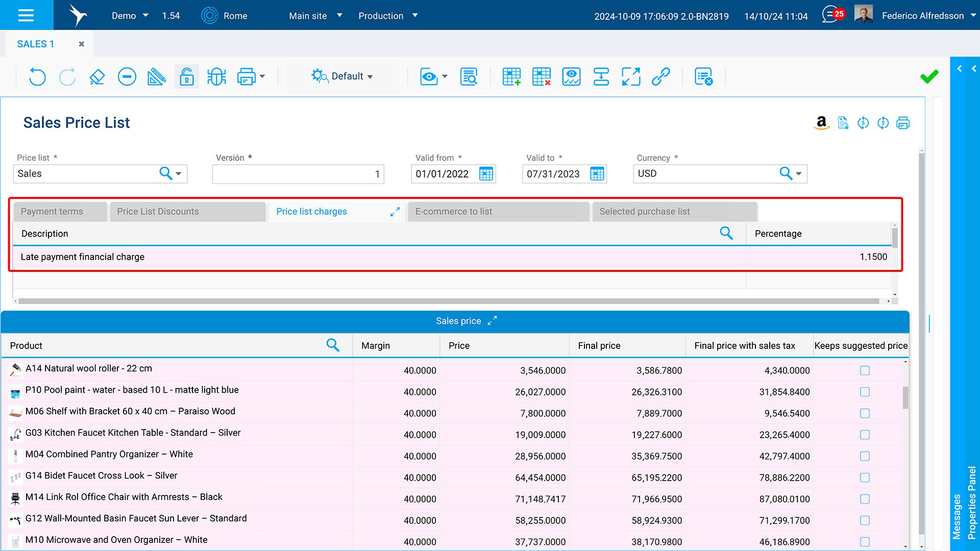Click the bug debug icon
The width and height of the screenshot is (980, 551).
coord(216,77)
